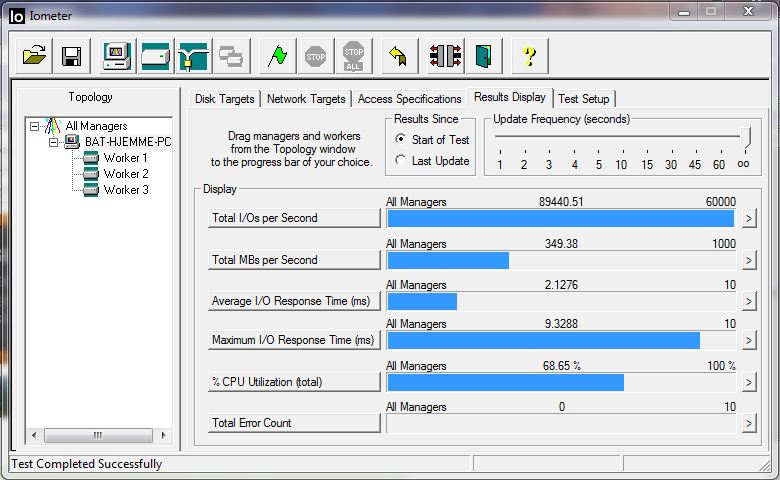Screen dimensions: 780x480
Task: Switch to the Network Targets tab
Action: (306, 99)
